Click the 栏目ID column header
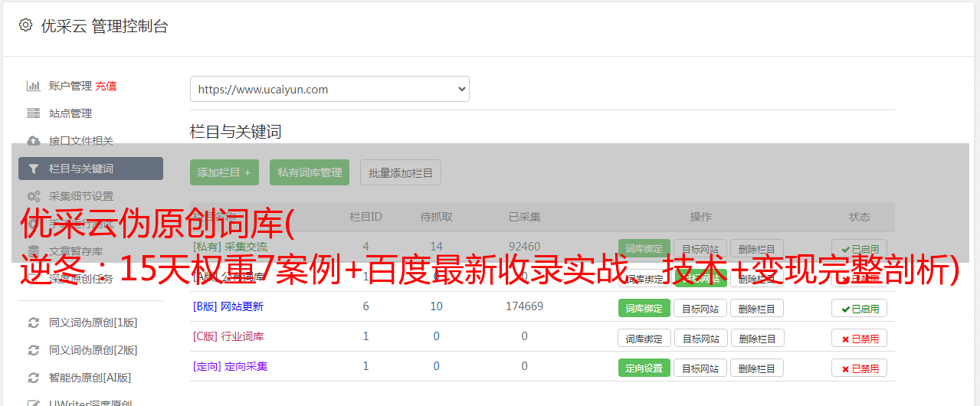980x406 pixels. (366, 217)
